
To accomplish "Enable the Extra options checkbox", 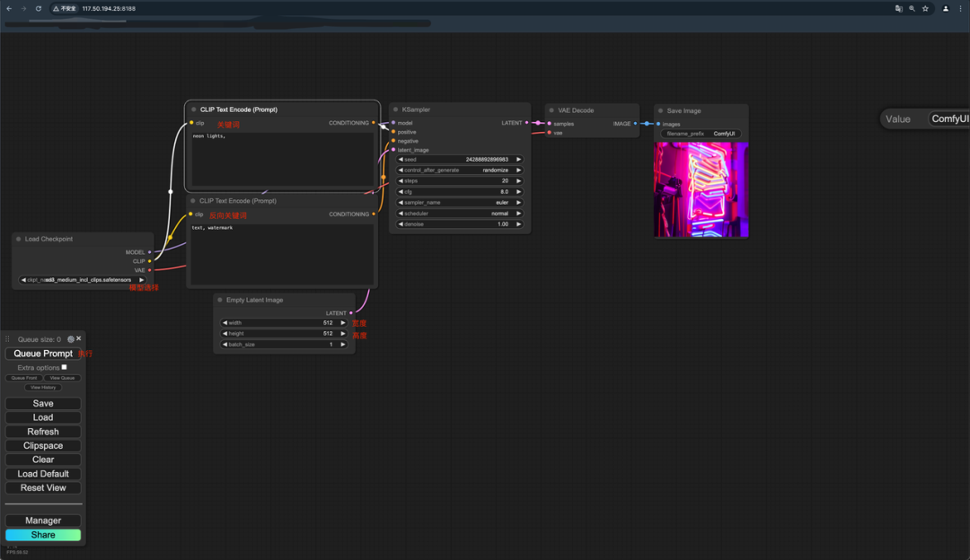I will click(x=64, y=366).
